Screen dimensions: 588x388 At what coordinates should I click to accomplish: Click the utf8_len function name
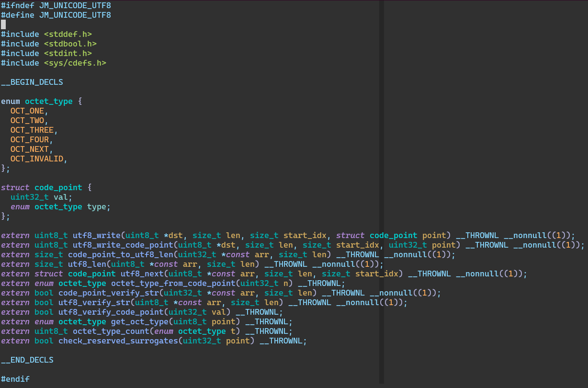(x=87, y=264)
